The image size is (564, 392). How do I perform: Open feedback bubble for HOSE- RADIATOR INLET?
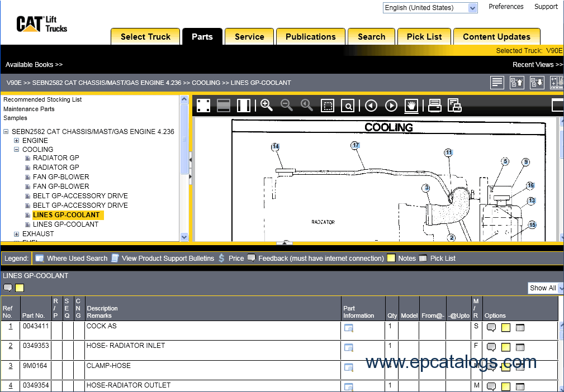point(491,347)
